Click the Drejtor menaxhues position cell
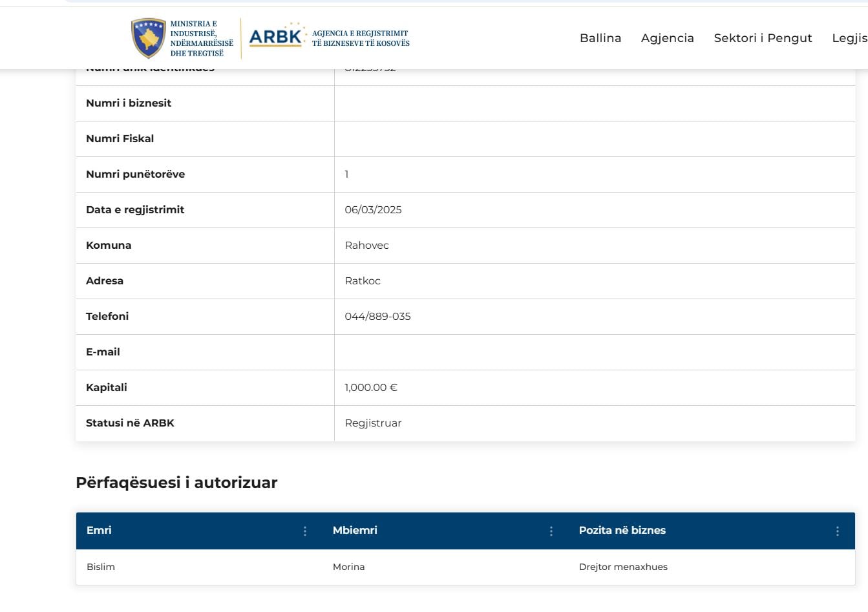The image size is (868, 612). click(623, 567)
